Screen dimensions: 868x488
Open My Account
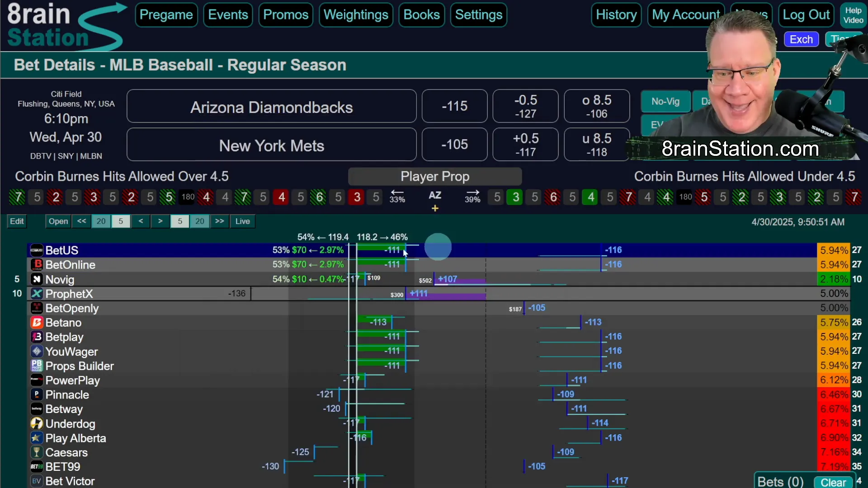click(686, 15)
